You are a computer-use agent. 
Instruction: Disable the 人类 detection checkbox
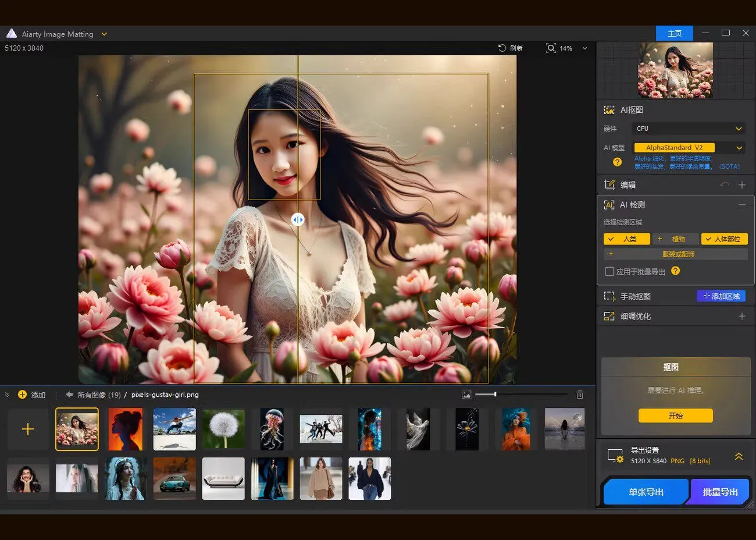[x=612, y=239]
